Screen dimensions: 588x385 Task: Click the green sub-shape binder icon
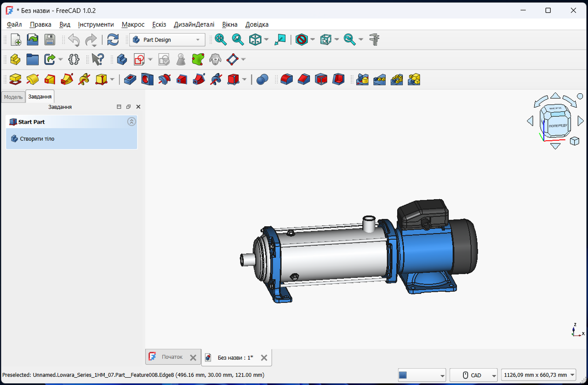coord(198,59)
